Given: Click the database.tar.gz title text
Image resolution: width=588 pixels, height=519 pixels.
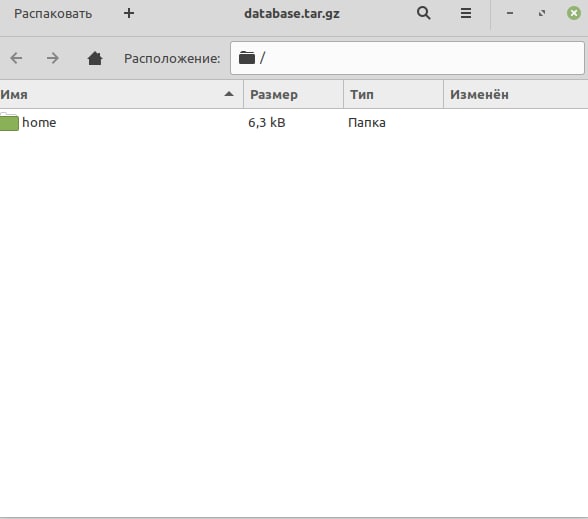Looking at the screenshot, I should pos(292,14).
